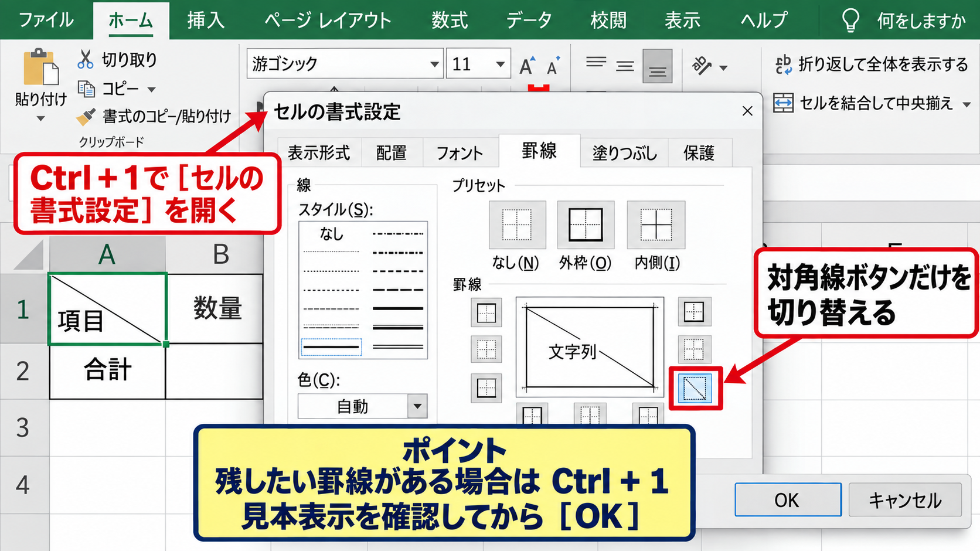Click cell B1 containing 数量
Image resolution: width=980 pixels, height=551 pixels.
click(215, 308)
